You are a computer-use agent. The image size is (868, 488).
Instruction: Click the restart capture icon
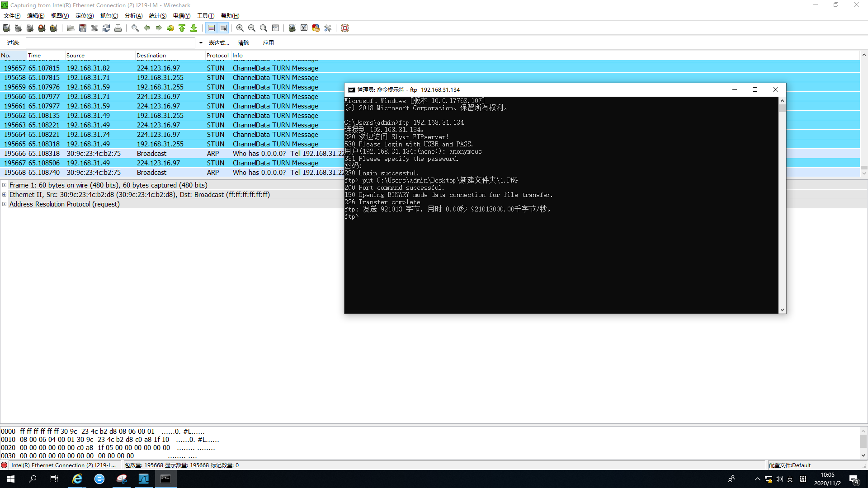[x=53, y=28]
